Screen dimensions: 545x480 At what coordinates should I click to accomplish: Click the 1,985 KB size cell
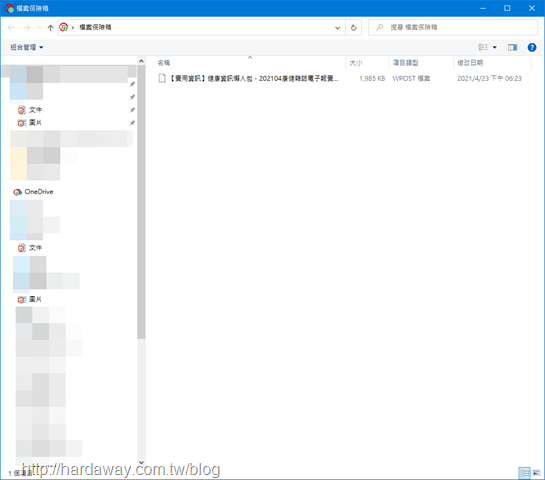coord(372,79)
